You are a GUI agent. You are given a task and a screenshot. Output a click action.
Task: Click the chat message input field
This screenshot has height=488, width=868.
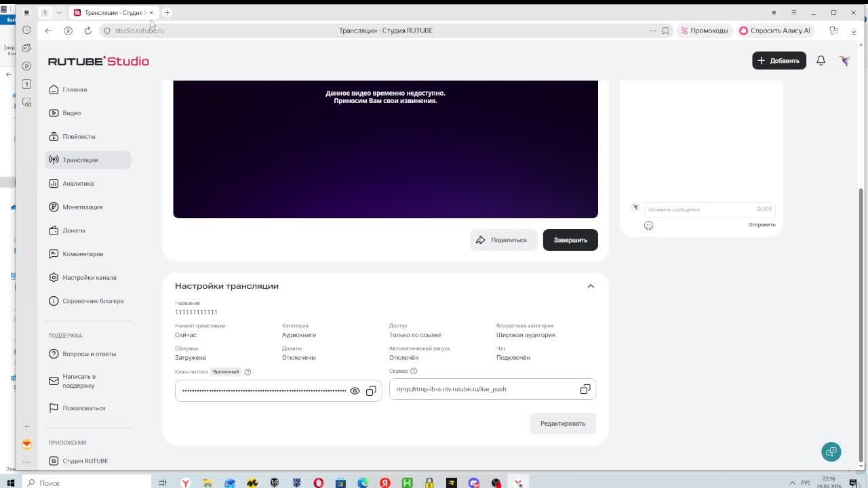click(709, 209)
